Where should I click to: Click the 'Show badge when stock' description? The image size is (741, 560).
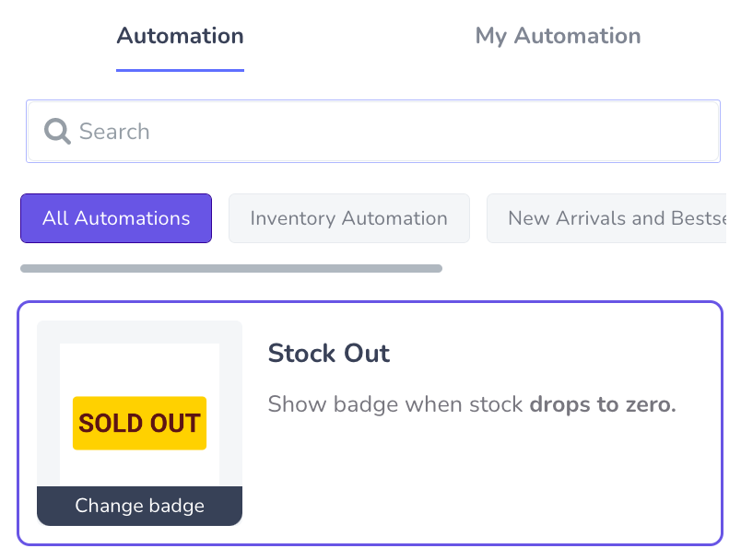395,404
